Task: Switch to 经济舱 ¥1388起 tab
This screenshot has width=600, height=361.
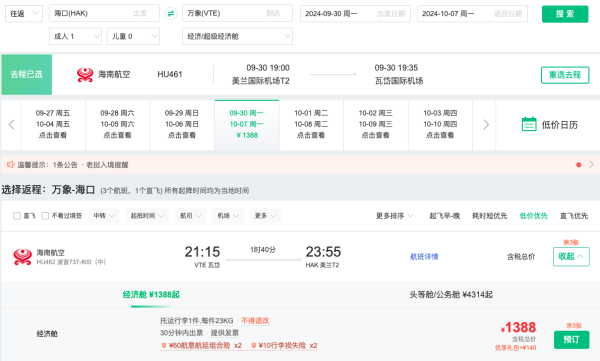Action: (x=151, y=295)
